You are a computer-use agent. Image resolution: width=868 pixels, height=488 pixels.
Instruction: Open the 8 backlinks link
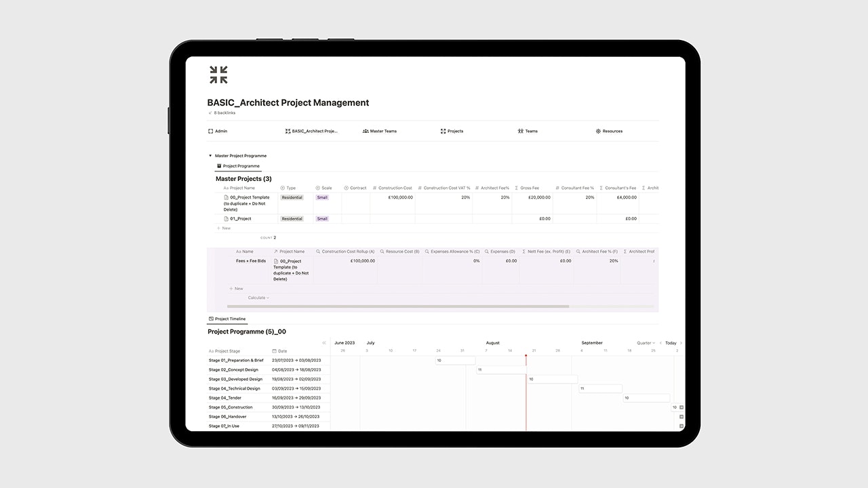pyautogui.click(x=222, y=113)
